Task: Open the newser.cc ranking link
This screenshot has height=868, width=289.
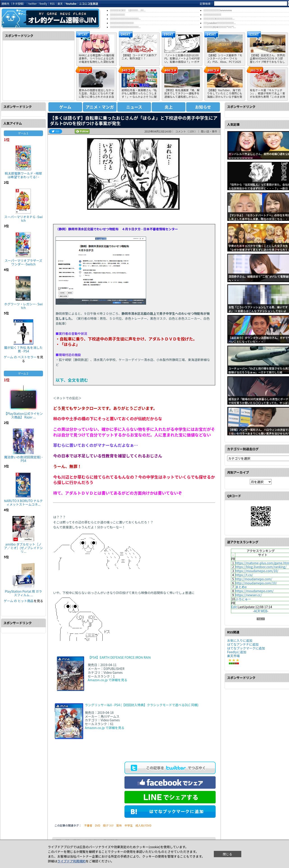Action: [x=248, y=595]
